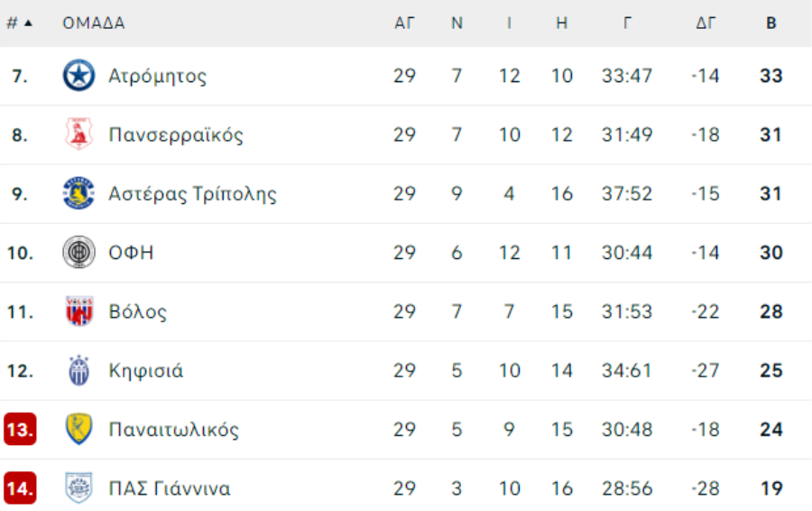Image resolution: width=812 pixels, height=511 pixels.
Task: Open the Ατρόμητος team link
Action: pos(157,76)
